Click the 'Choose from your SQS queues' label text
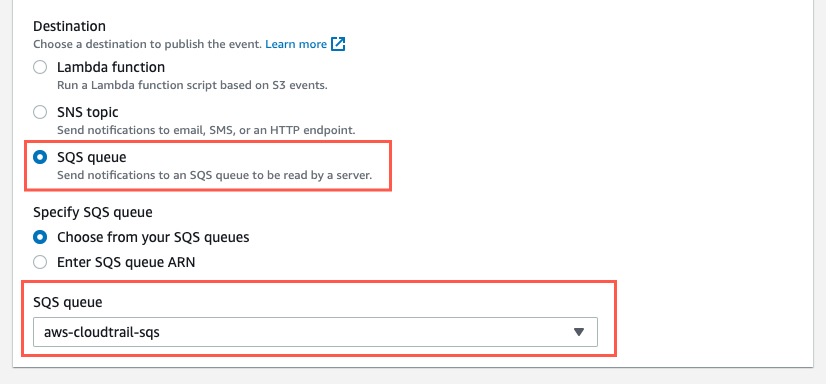The width and height of the screenshot is (826, 384). click(153, 238)
